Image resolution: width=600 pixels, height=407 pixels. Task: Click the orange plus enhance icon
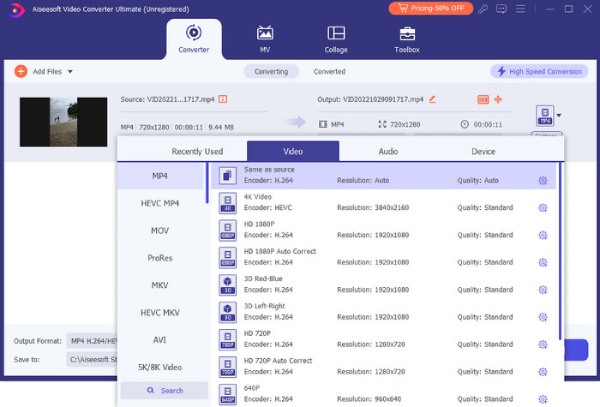click(498, 99)
